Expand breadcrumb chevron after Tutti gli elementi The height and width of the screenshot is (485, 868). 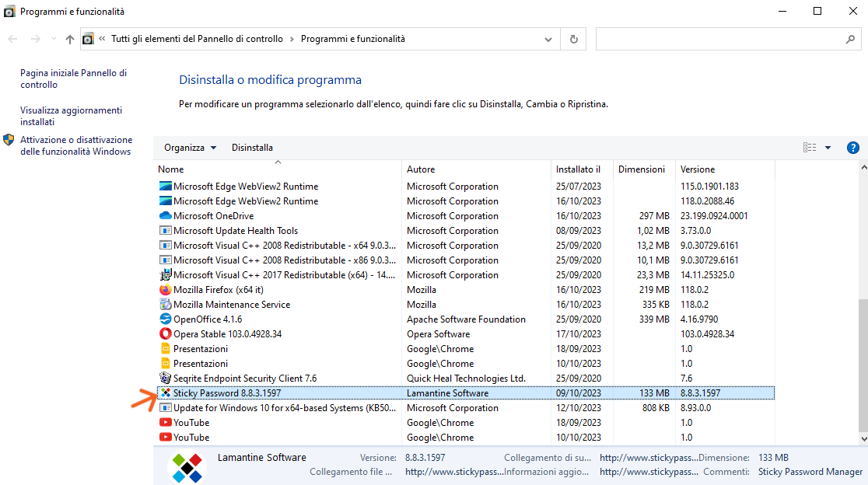pyautogui.click(x=292, y=40)
